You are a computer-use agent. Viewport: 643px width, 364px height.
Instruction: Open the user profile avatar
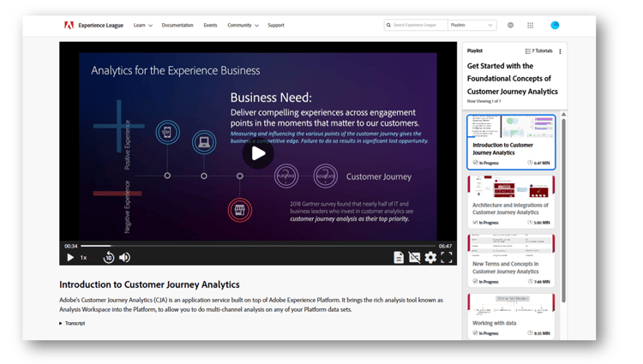(555, 26)
